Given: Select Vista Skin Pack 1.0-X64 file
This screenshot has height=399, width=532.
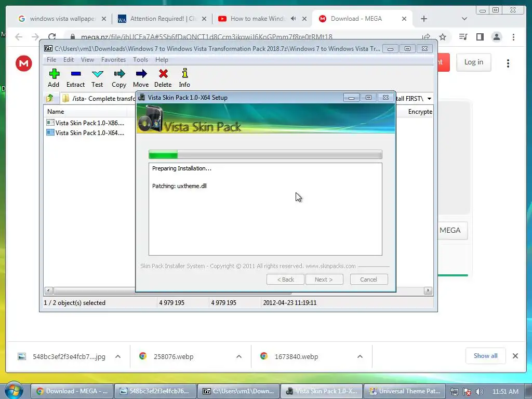Looking at the screenshot, I should pos(85,132).
